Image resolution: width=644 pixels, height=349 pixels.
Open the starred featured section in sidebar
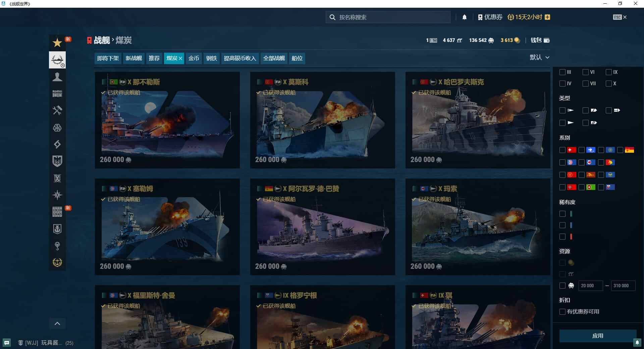[57, 43]
